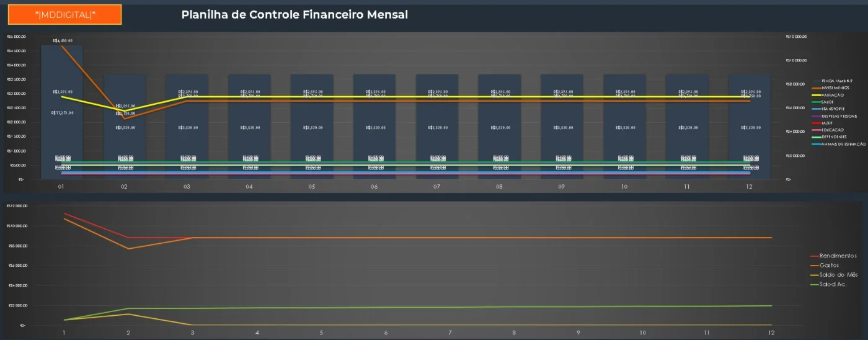
Task: Select the month 09 bar in upper chart
Action: (562, 127)
